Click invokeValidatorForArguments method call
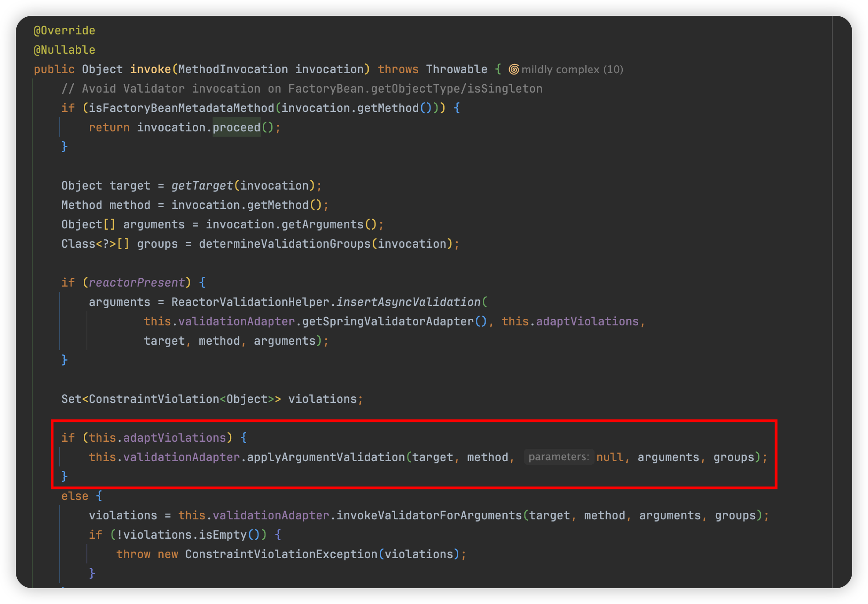This screenshot has width=868, height=604. [429, 515]
